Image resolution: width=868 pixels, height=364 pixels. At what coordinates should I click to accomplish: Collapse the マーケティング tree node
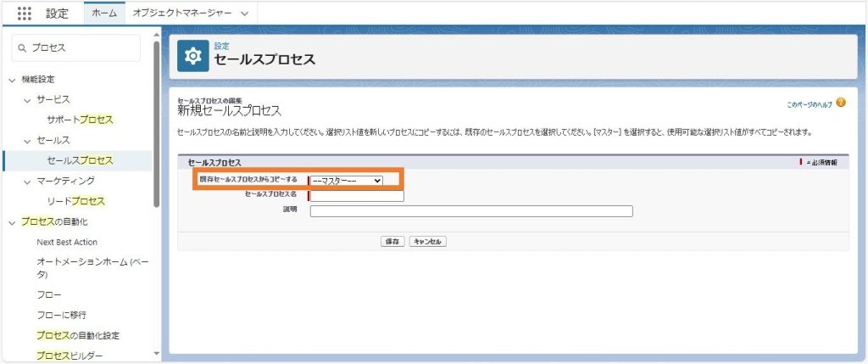[x=27, y=182]
